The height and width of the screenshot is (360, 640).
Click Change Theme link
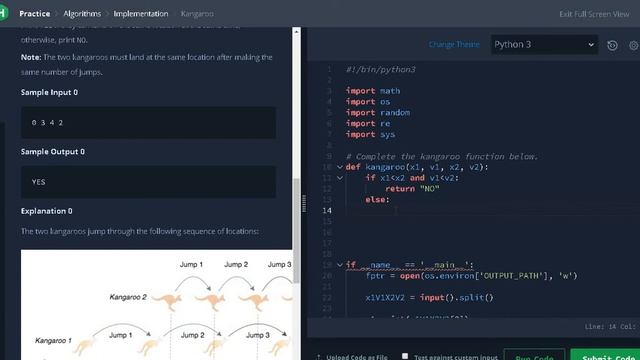454,44
